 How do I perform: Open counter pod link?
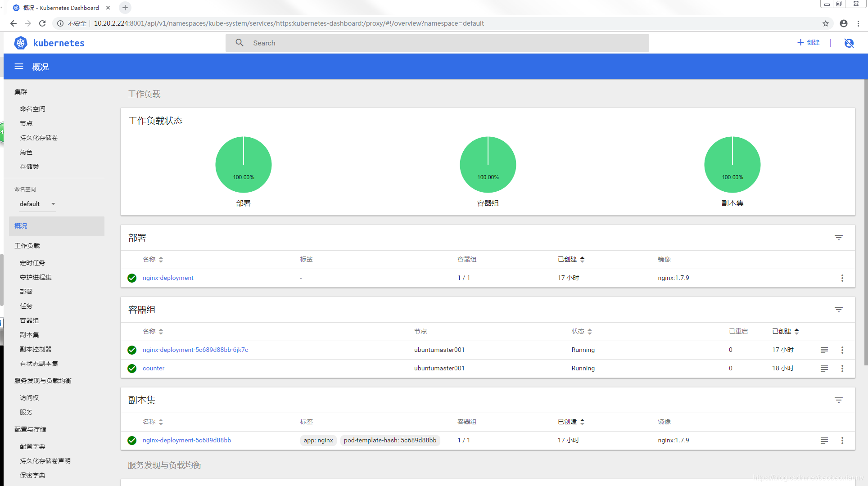point(154,369)
